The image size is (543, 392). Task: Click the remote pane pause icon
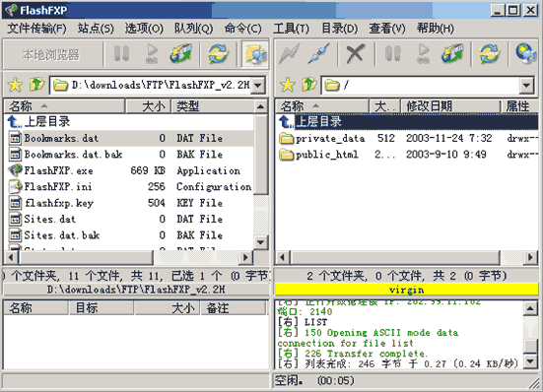[392, 54]
